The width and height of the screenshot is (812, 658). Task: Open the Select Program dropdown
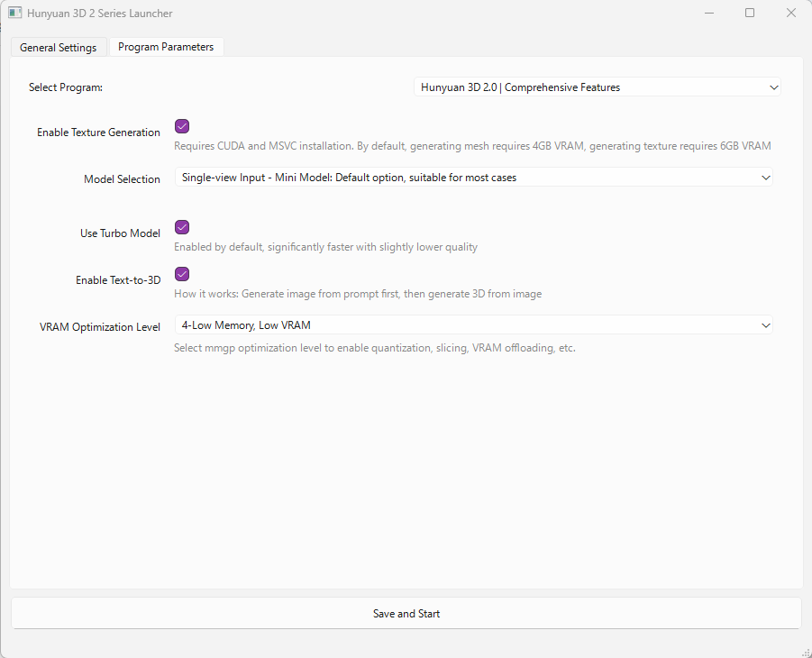tap(597, 87)
